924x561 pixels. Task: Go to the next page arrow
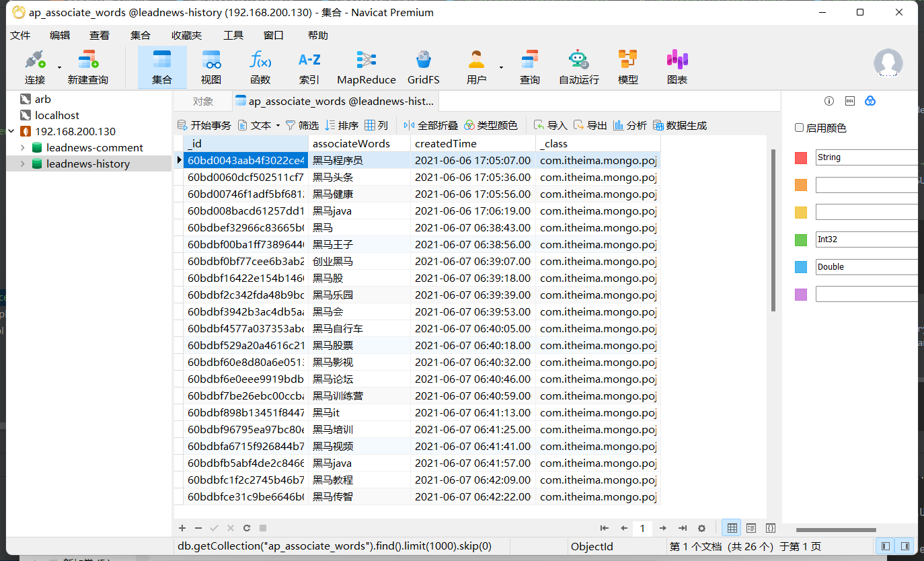(663, 528)
